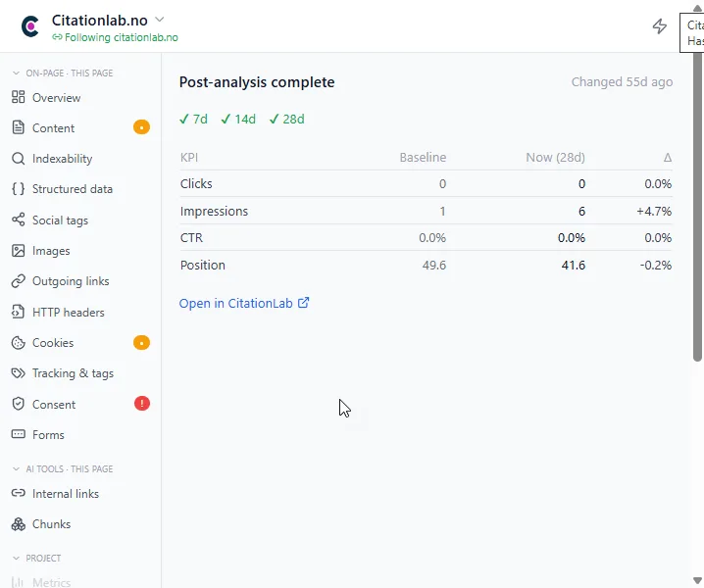Click the KPI column header
Screen dimensions: 704x588
tap(189, 157)
